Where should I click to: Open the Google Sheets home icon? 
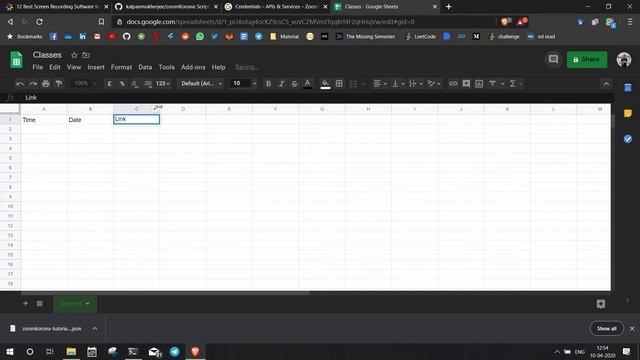tap(16, 60)
